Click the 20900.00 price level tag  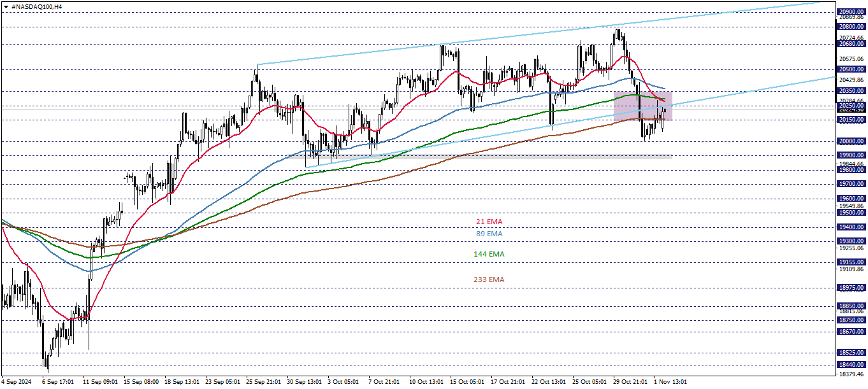click(851, 12)
